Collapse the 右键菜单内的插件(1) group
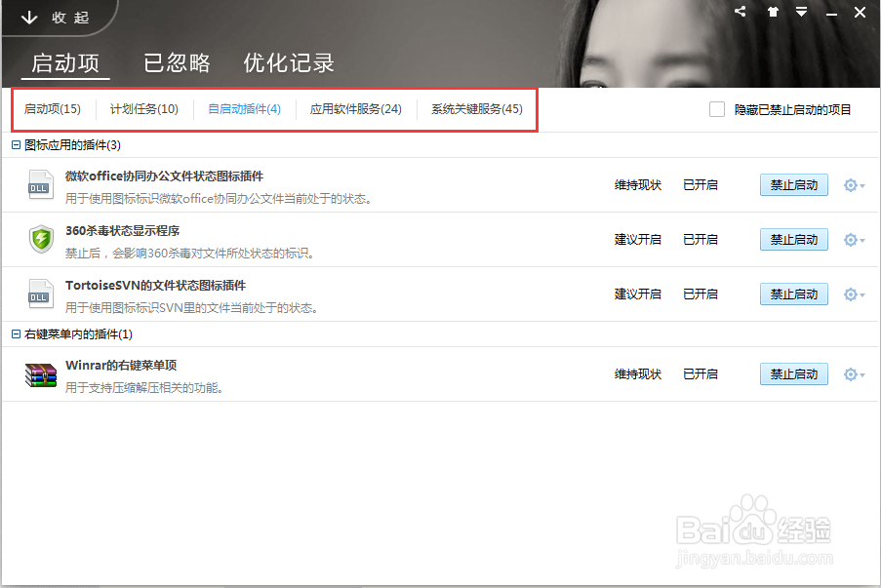The image size is (881, 588). (16, 334)
